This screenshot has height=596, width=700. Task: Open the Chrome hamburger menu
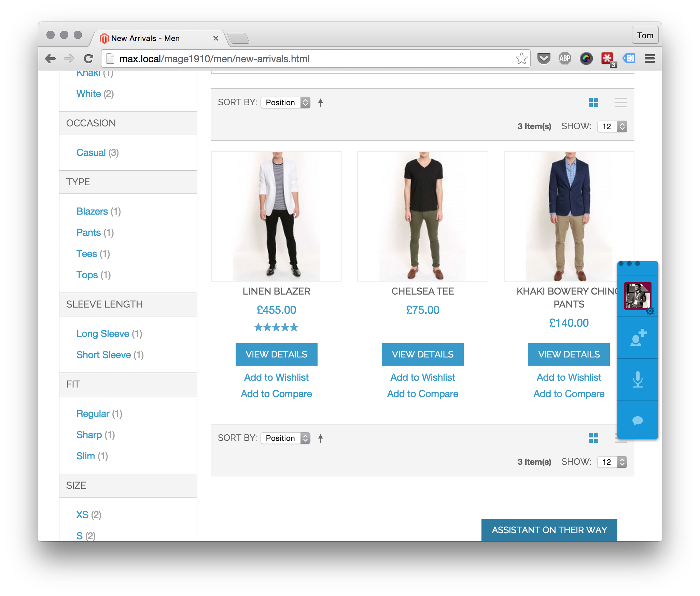pos(649,58)
